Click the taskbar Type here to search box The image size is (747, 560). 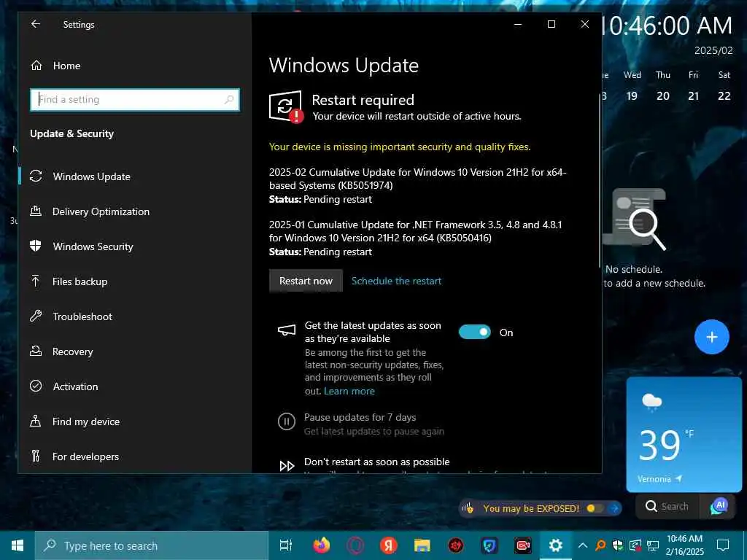pyautogui.click(x=152, y=545)
